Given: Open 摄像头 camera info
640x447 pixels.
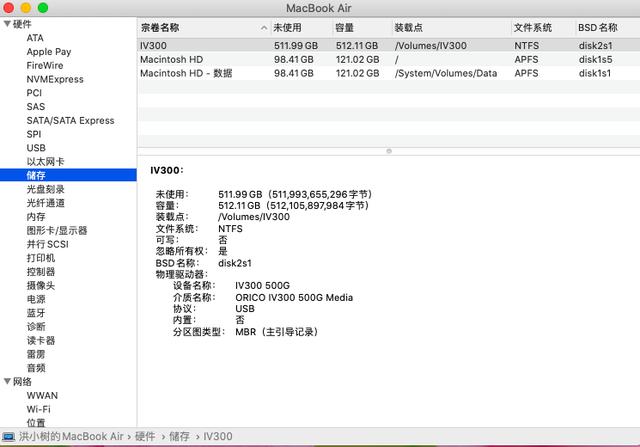Looking at the screenshot, I should pyautogui.click(x=41, y=285).
